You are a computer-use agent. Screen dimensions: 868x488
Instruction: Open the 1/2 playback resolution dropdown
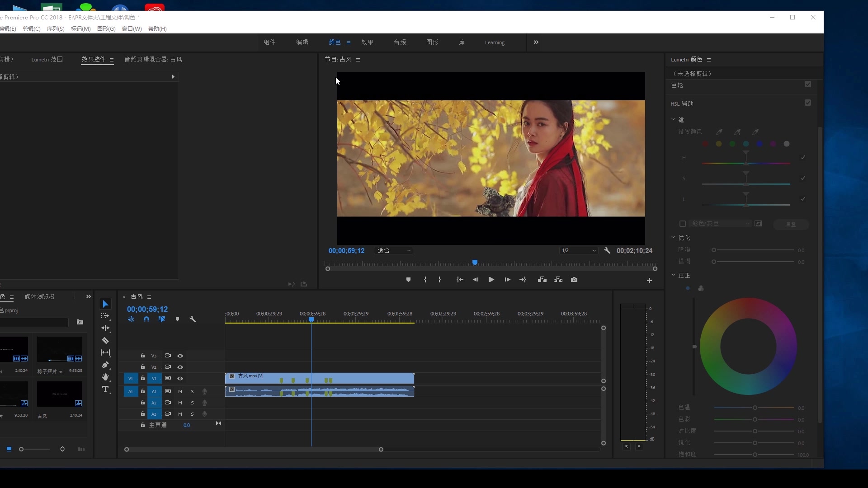tap(579, 251)
